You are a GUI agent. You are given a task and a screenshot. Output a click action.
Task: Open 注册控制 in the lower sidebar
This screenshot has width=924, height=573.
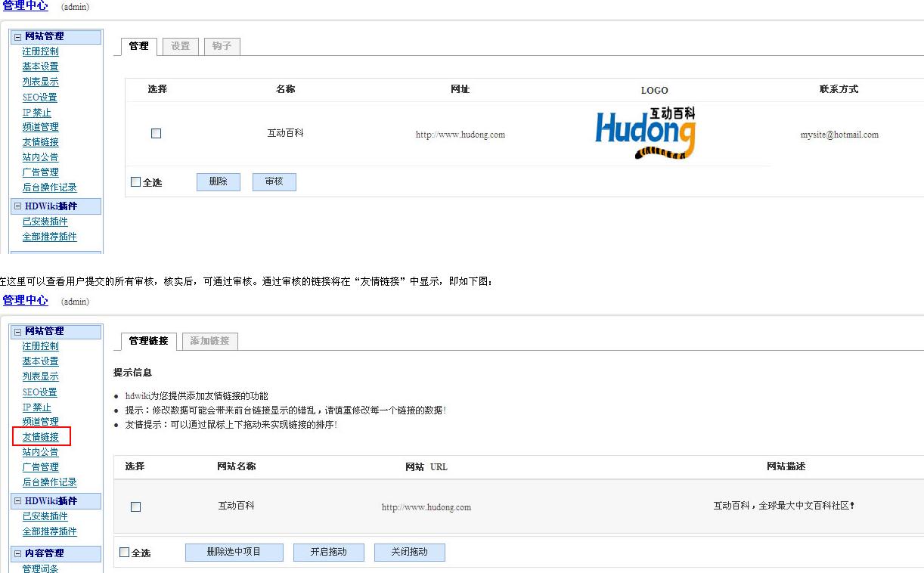(40, 346)
